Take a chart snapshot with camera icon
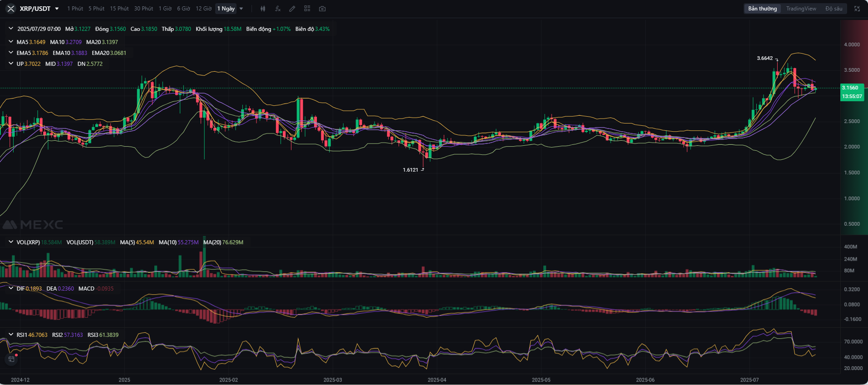The height and width of the screenshot is (385, 868). click(x=322, y=9)
